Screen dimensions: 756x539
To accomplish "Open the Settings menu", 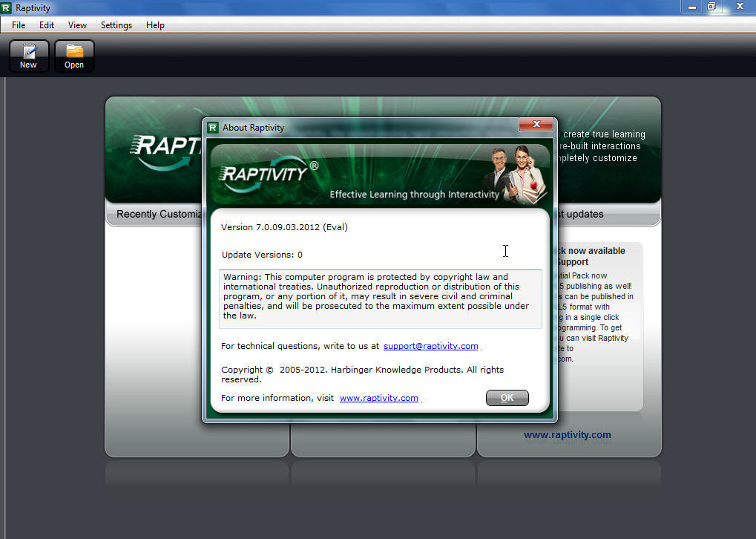I will pos(116,24).
